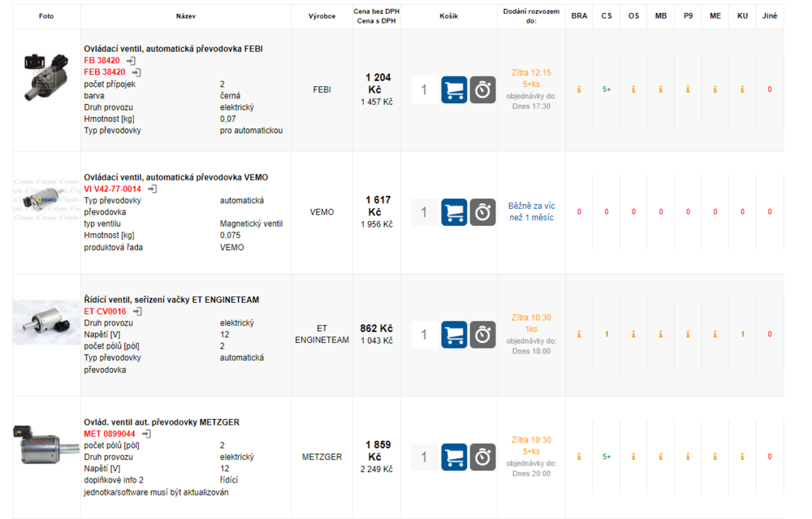Image resolution: width=812 pixels, height=519 pixels.
Task: Click MB info icon in FEBI row
Action: (661, 89)
